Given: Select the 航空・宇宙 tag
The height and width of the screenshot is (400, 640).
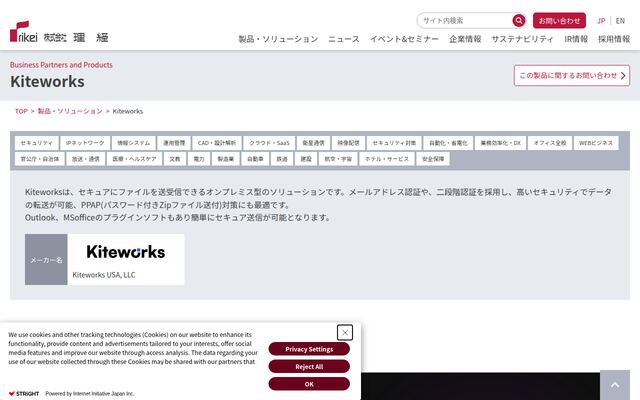Looking at the screenshot, I should (x=338, y=159).
